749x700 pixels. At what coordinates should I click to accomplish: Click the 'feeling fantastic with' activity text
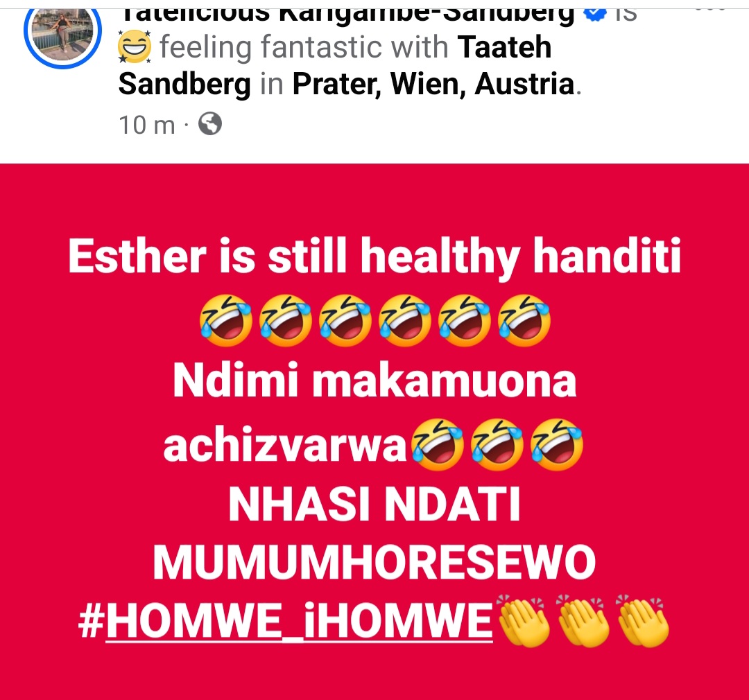point(304,47)
